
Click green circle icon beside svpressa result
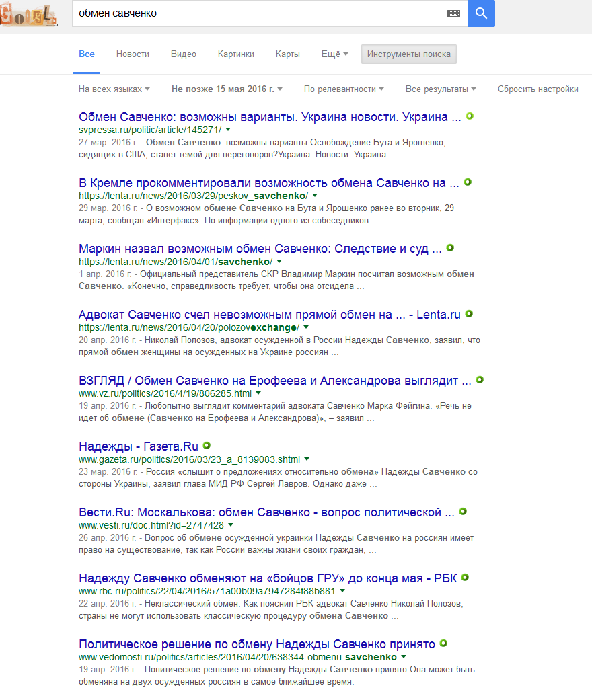(x=470, y=116)
